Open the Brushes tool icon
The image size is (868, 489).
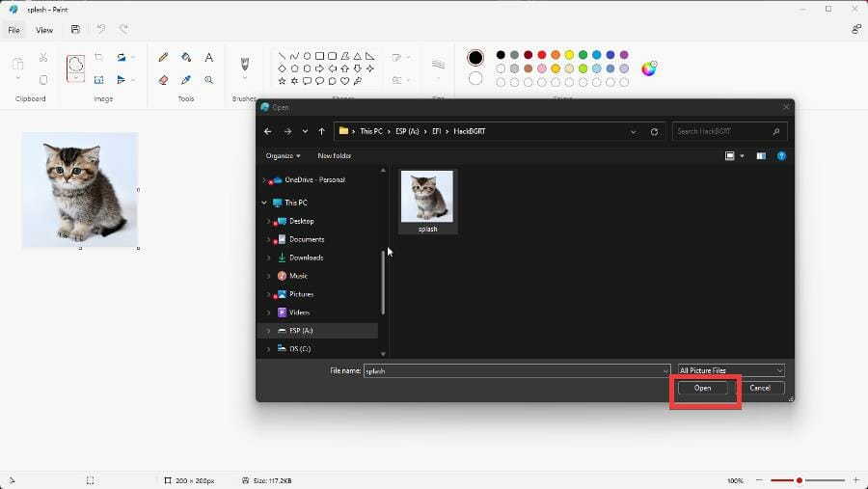coord(245,64)
